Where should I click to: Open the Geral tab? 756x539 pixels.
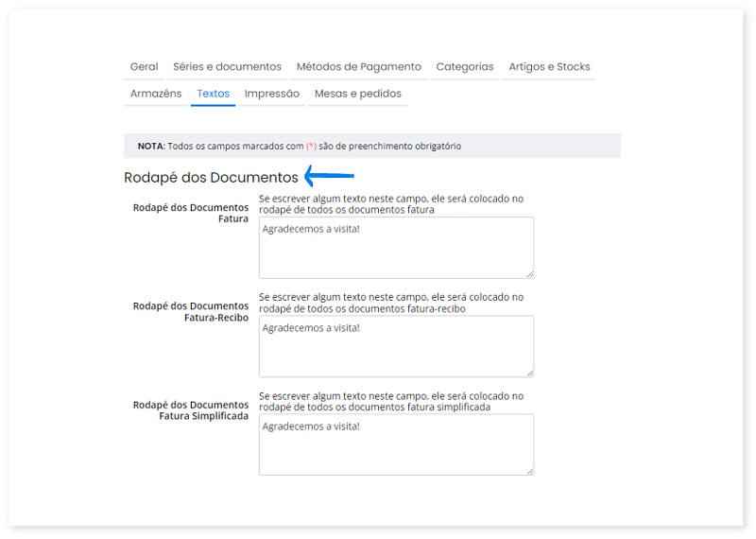[x=144, y=66]
